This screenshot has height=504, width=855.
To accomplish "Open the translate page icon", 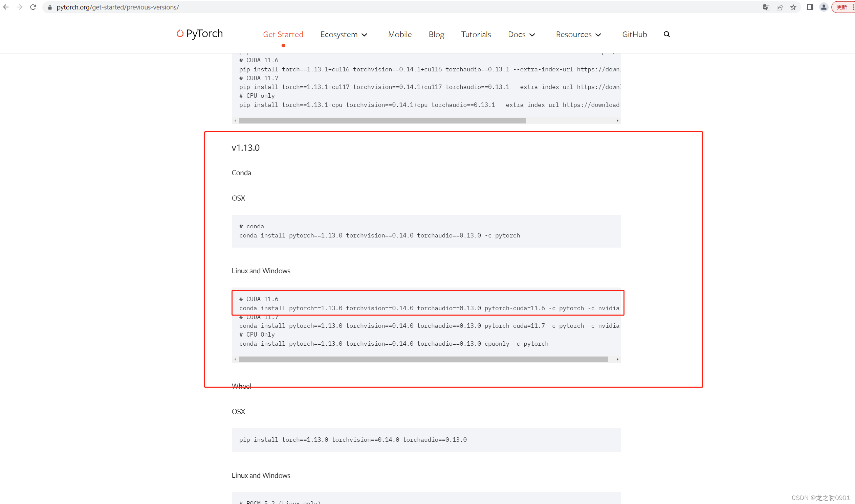I will pyautogui.click(x=766, y=7).
